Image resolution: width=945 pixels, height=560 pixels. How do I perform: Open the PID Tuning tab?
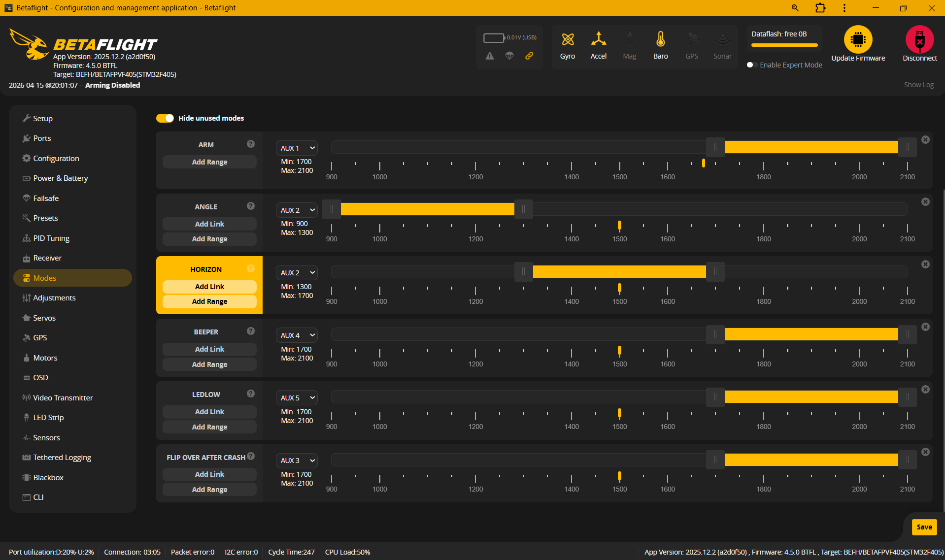(51, 238)
